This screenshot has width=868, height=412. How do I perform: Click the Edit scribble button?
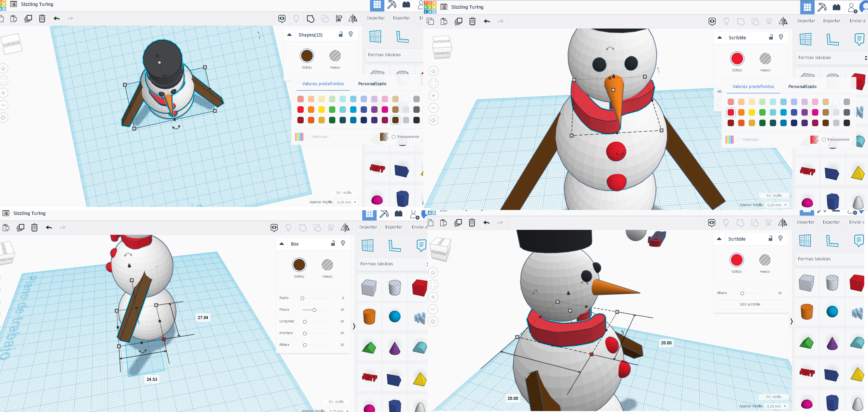750,304
